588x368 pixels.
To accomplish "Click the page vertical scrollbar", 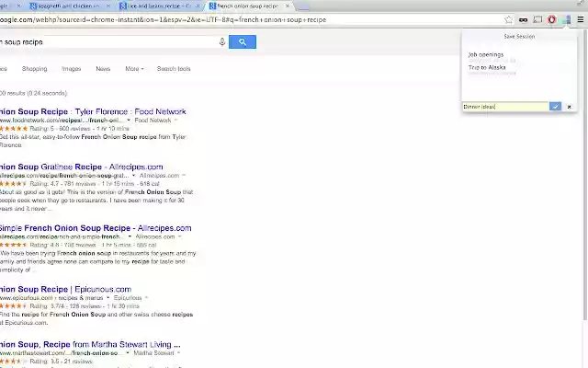I will click(x=585, y=175).
